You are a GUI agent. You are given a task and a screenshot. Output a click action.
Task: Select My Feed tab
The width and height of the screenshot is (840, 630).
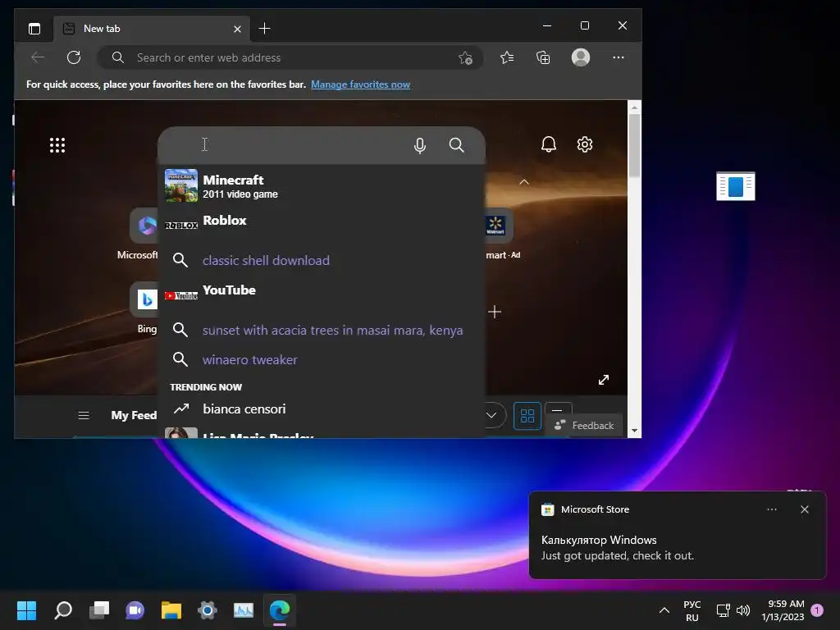134,415
